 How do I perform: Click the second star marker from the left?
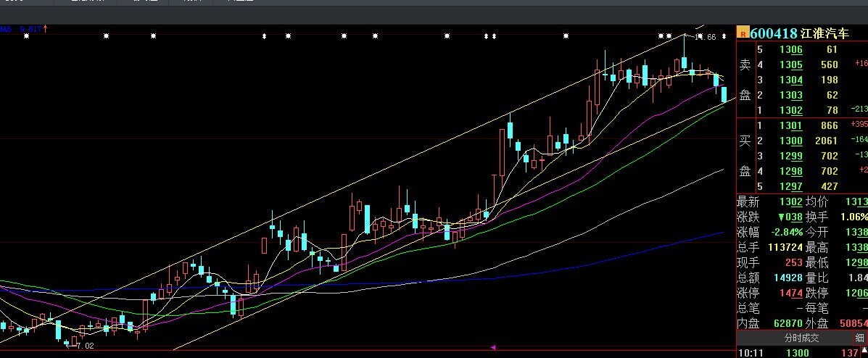click(x=107, y=36)
